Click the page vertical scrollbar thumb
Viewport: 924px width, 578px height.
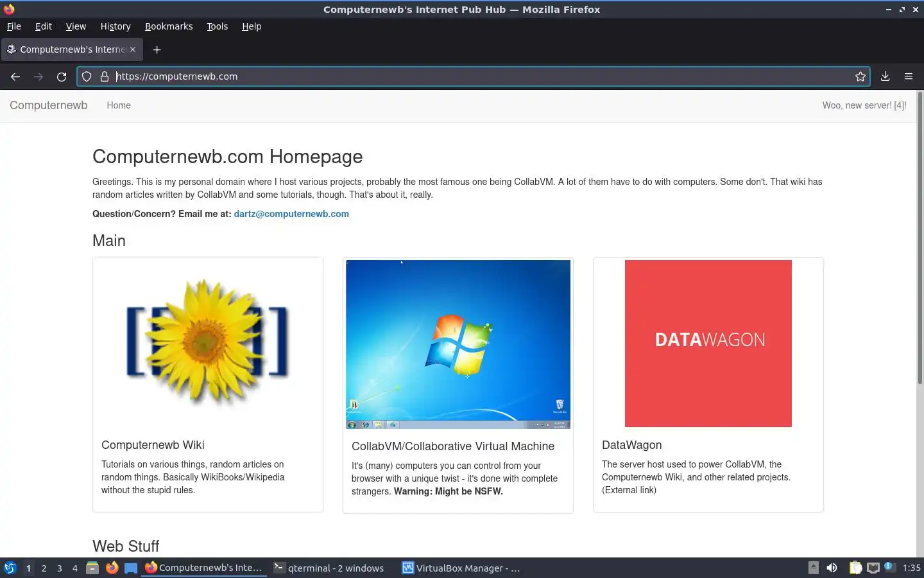pos(920,238)
